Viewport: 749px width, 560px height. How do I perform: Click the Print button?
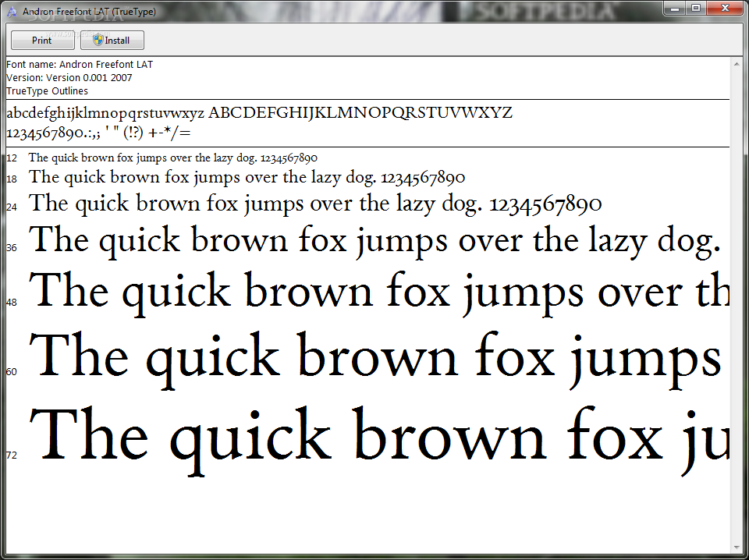coord(42,40)
